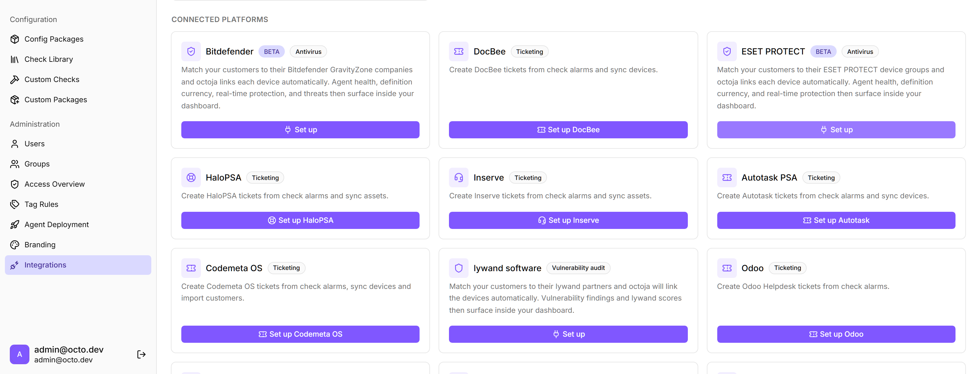
Task: Click the lywand software card title
Action: [x=507, y=268]
